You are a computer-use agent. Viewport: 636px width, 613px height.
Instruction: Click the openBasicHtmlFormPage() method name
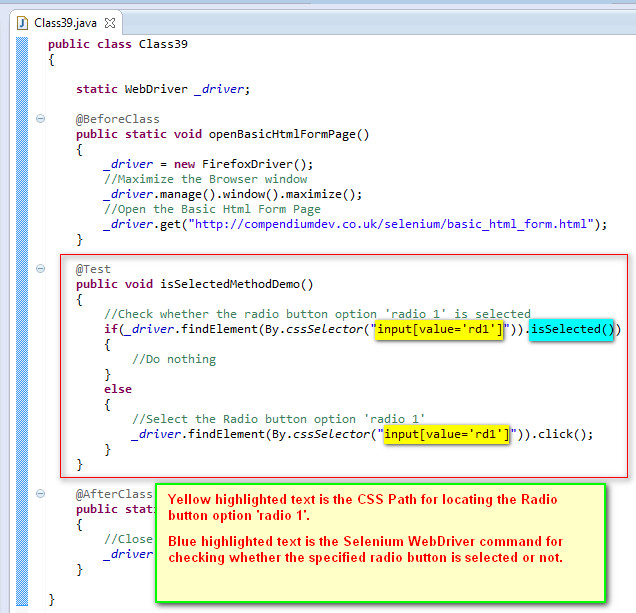289,134
